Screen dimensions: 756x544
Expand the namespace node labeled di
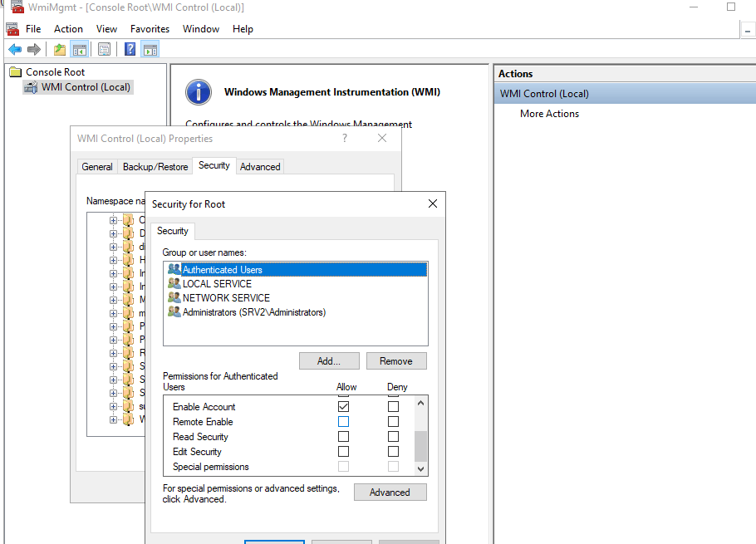pyautogui.click(x=113, y=247)
